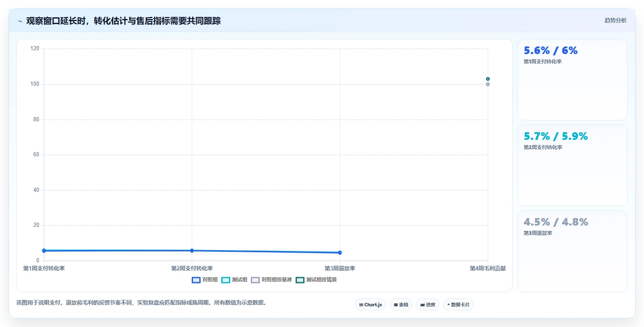Click the 第3周退款率 card caption
Viewport: 644px width, 327px height.
tap(538, 233)
